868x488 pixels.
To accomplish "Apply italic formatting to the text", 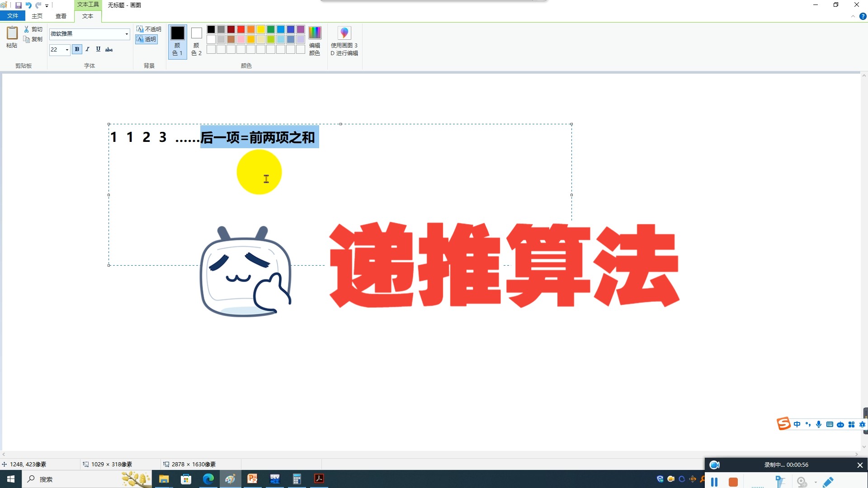I will (x=87, y=50).
